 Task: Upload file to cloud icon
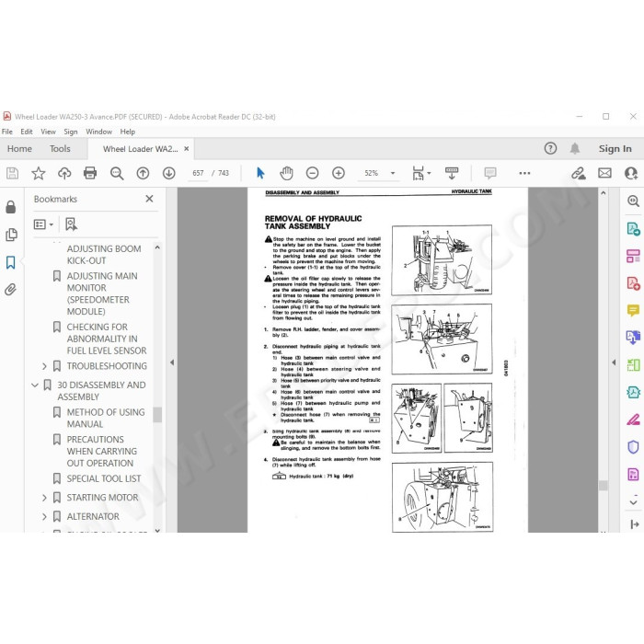pos(64,173)
